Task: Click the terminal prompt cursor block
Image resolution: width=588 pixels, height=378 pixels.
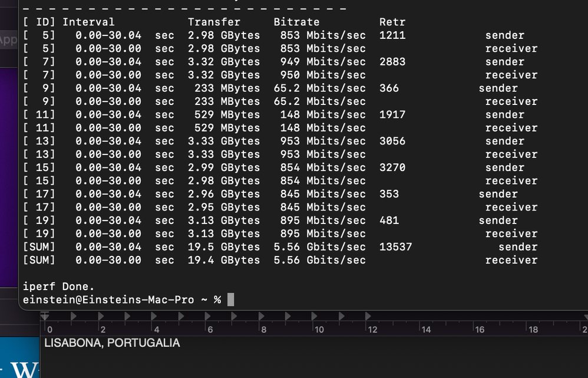Action: (x=230, y=300)
